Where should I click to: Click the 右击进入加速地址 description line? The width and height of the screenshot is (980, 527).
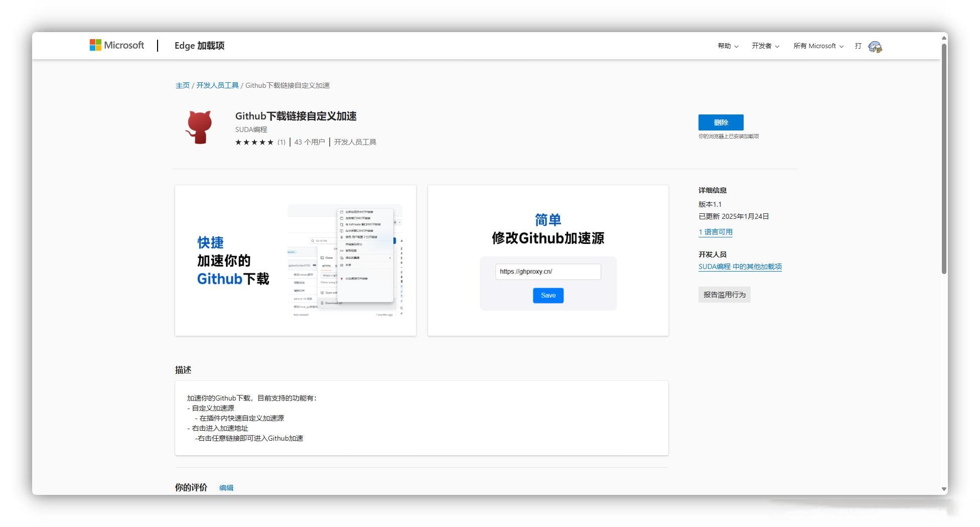click(217, 428)
